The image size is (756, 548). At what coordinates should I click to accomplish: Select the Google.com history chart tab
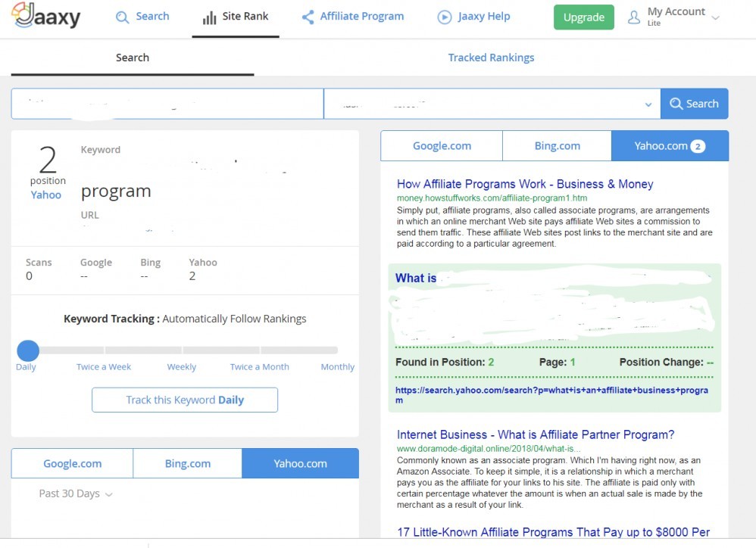point(72,463)
